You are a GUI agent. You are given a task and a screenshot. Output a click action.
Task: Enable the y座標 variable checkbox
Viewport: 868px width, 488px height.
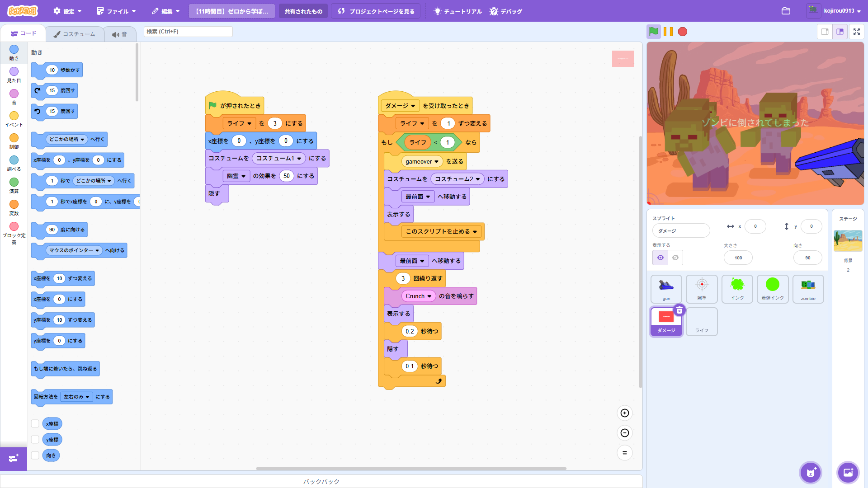click(x=35, y=440)
